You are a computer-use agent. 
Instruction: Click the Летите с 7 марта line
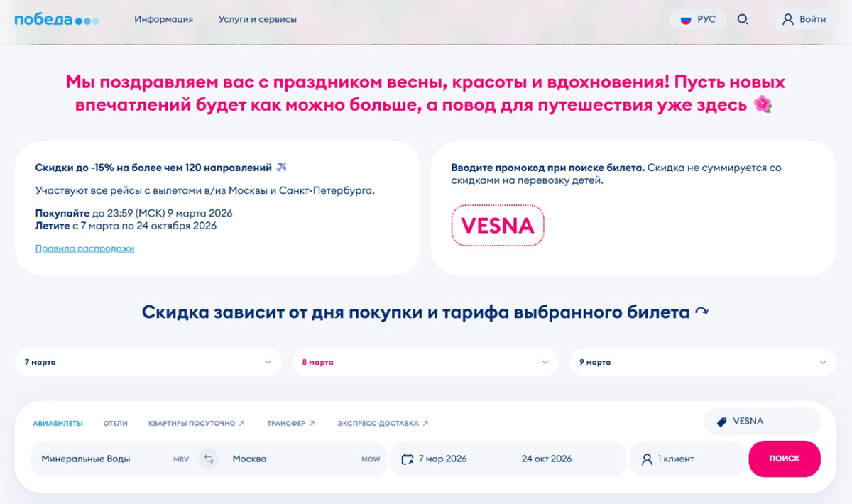coord(126,226)
